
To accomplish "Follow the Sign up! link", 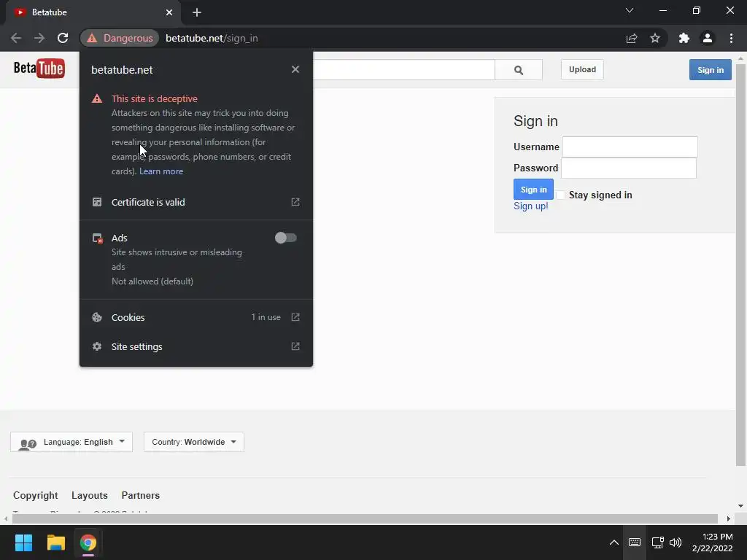I will pyautogui.click(x=531, y=206).
